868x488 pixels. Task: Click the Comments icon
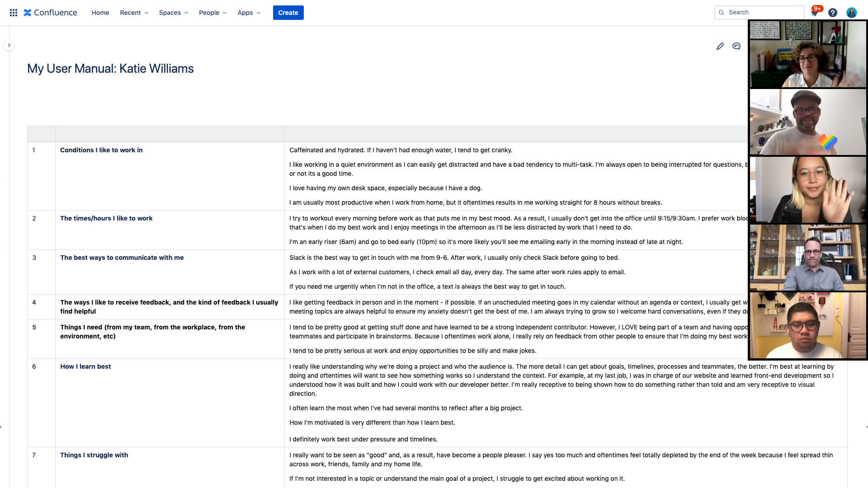pos(736,46)
